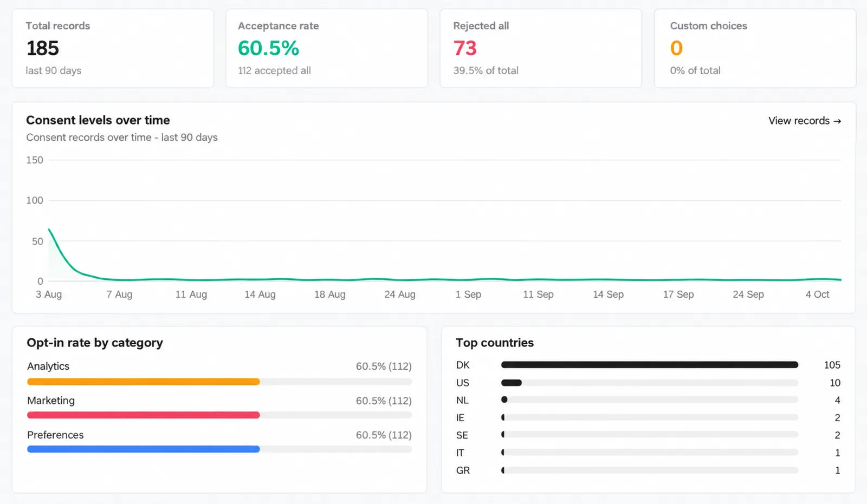Viewport: 867px width, 504px height.
Task: Click the '14 Aug' axis label
Action: (x=260, y=294)
